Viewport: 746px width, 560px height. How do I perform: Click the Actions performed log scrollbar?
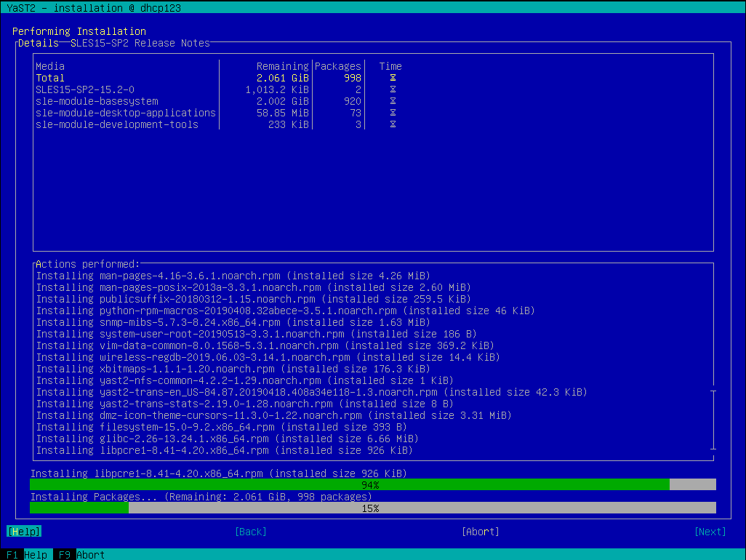(713, 420)
